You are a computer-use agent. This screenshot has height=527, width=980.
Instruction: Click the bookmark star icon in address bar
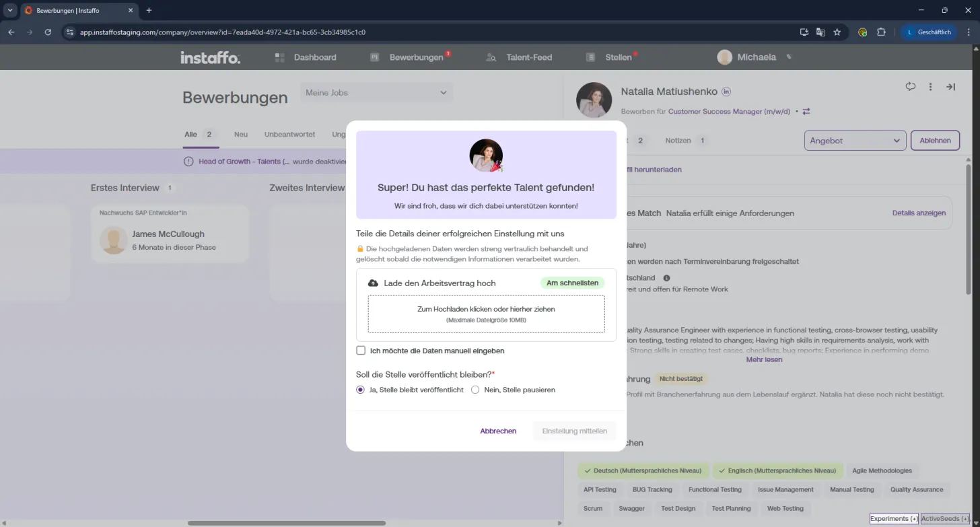pos(837,32)
